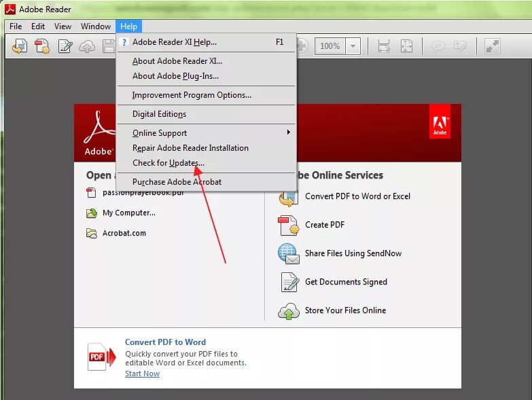Click the Open file toolbar icon
The height and width of the screenshot is (400, 532).
[x=20, y=46]
